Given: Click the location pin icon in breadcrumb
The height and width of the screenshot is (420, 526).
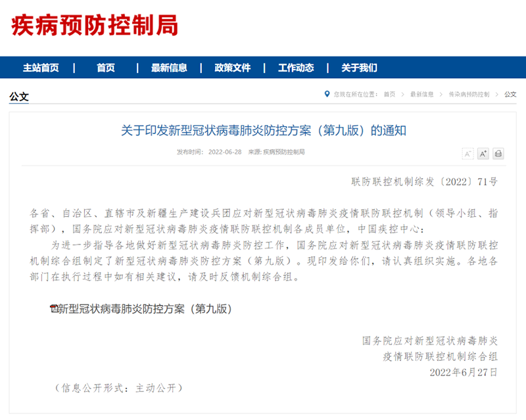Looking at the screenshot, I should pyautogui.click(x=327, y=94).
